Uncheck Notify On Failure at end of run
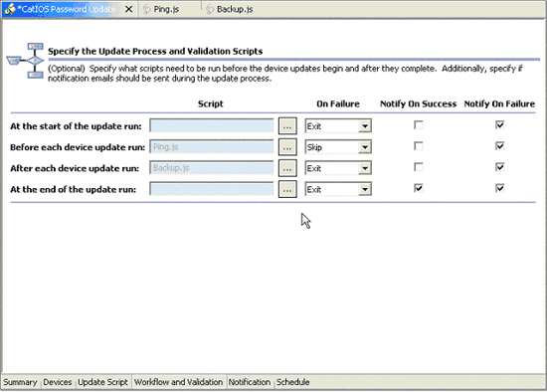Image resolution: width=547 pixels, height=392 pixels. pos(500,188)
